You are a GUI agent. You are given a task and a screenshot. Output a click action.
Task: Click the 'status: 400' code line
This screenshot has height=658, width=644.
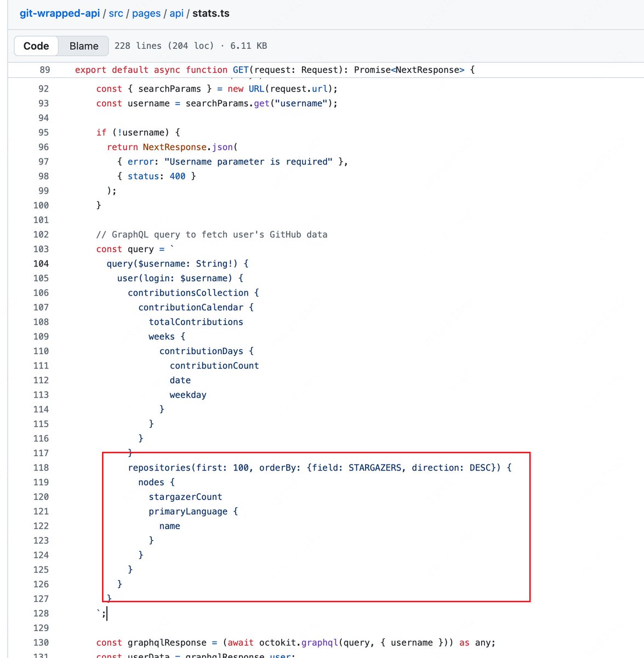pos(156,176)
